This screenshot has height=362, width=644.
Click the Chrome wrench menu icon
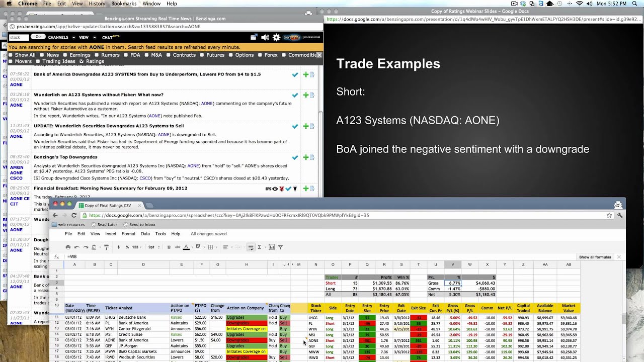pyautogui.click(x=620, y=215)
